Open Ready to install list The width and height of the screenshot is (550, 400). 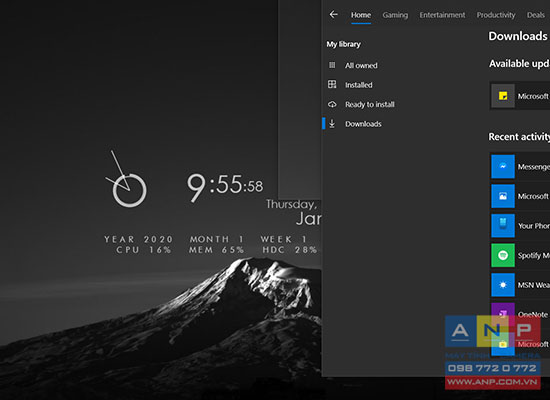pyautogui.click(x=370, y=104)
